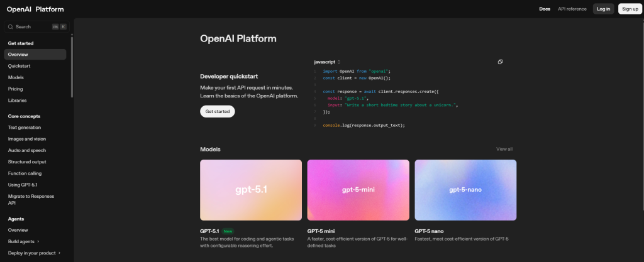
Task: Click the Get started button
Action: 217,112
